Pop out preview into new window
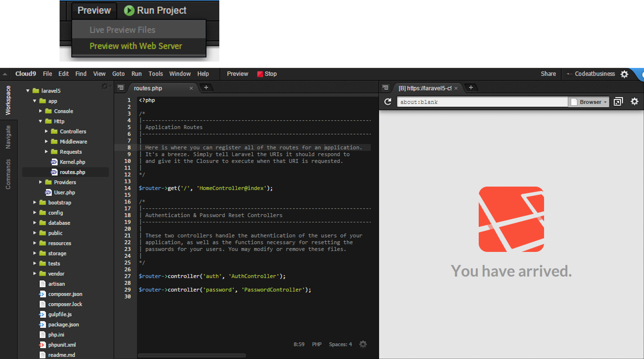The height and width of the screenshot is (359, 644). tap(618, 102)
